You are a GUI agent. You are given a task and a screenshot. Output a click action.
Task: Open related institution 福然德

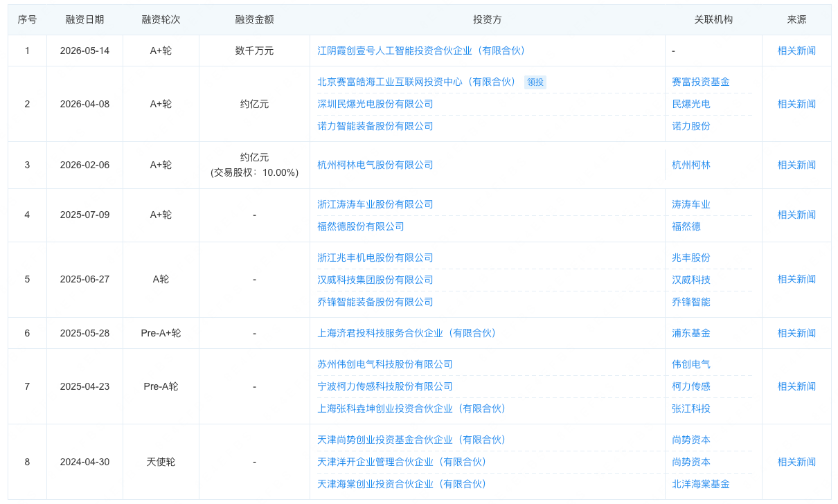[686, 226]
